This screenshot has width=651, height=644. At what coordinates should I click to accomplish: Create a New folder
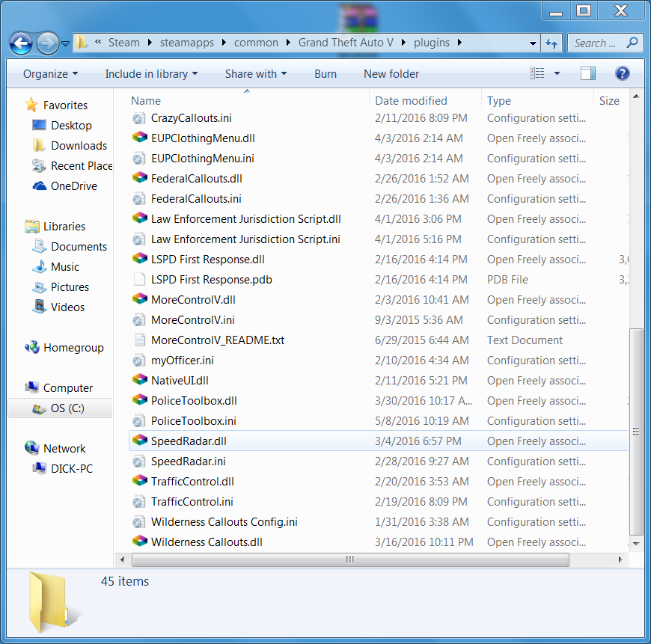[391, 74]
